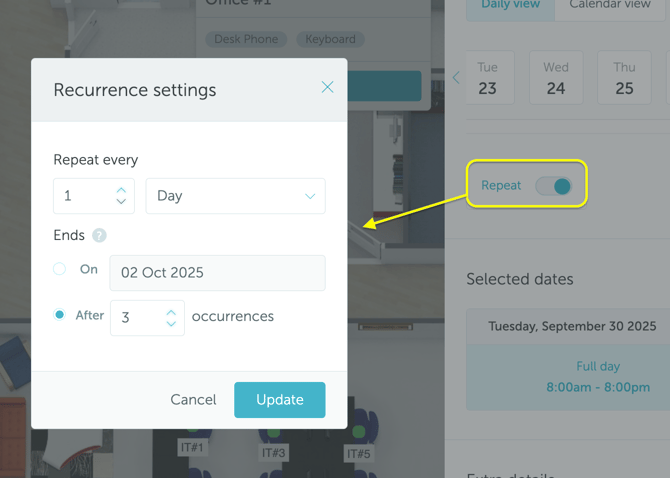The image size is (670, 478).
Task: Switch to the Calendar view tab
Action: 610,5
